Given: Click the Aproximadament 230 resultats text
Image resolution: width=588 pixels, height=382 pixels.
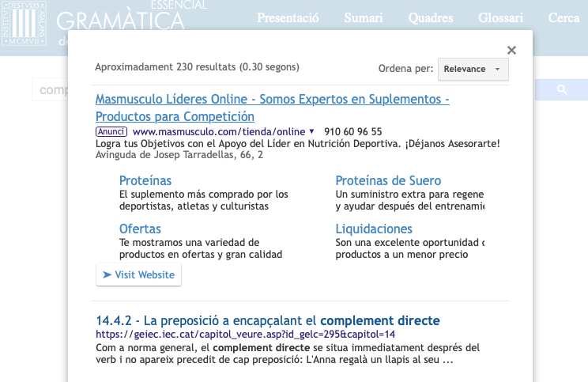Looking at the screenshot, I should (198, 66).
